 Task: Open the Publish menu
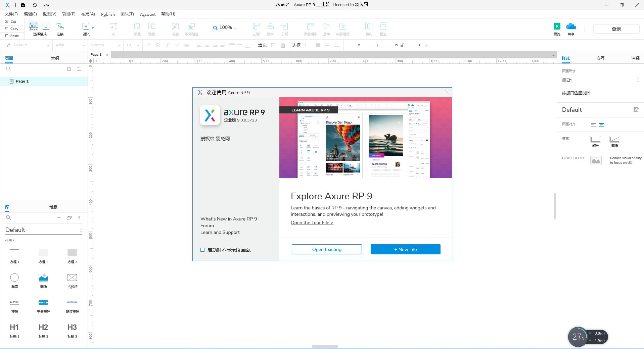(108, 14)
